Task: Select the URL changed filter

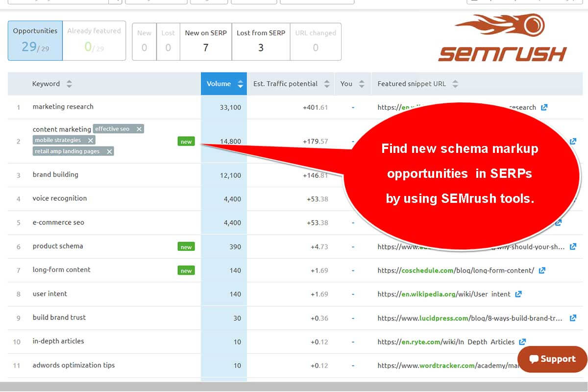Action: click(316, 41)
